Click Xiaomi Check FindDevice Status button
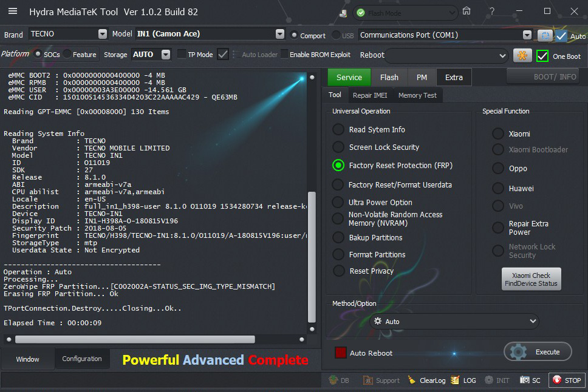The width and height of the screenshot is (588, 392). click(531, 279)
